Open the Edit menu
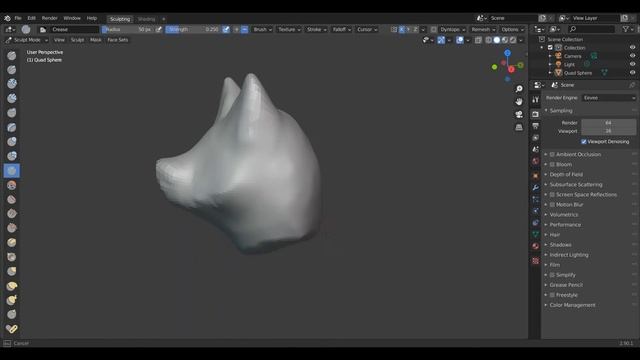The image size is (640, 360). coord(31,18)
